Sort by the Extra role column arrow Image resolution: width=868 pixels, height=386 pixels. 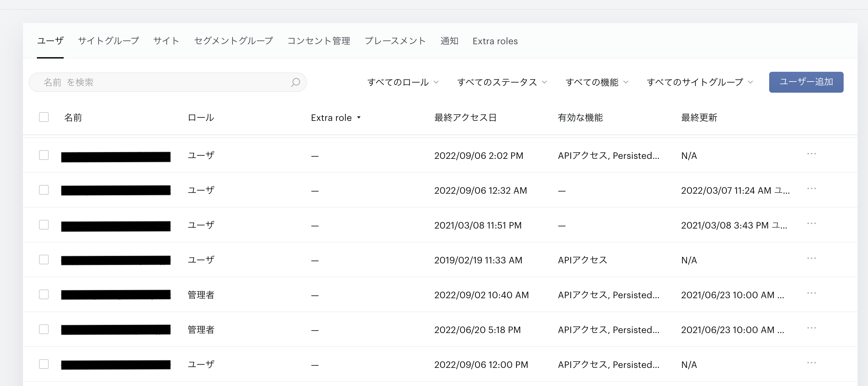[x=359, y=118]
